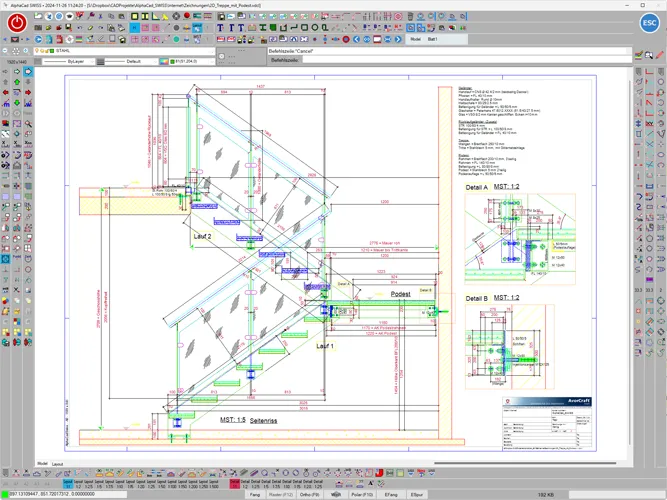Screen dimensions: 667x500
Task: Click into the Befehlszeile command input field
Action: pos(450,60)
